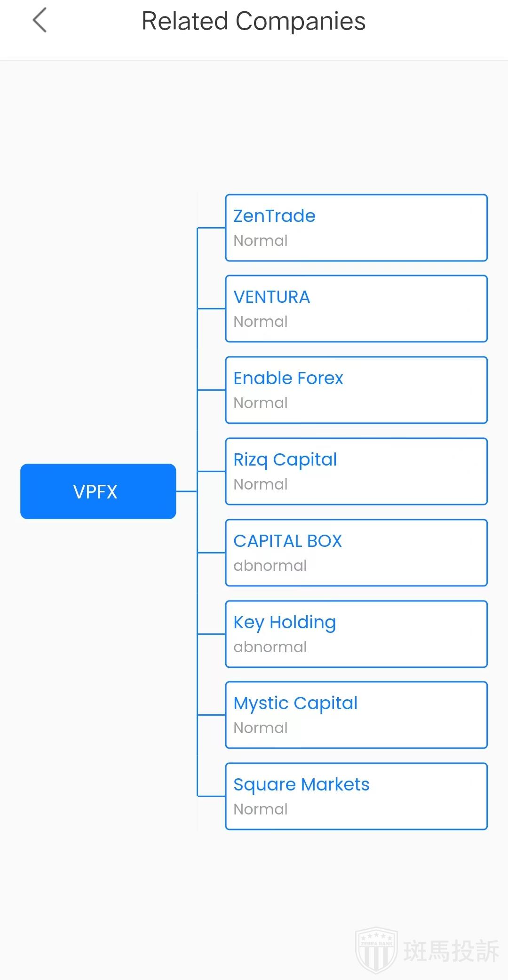The width and height of the screenshot is (508, 980).
Task: Tap the Enable Forex name text
Action: pos(288,378)
